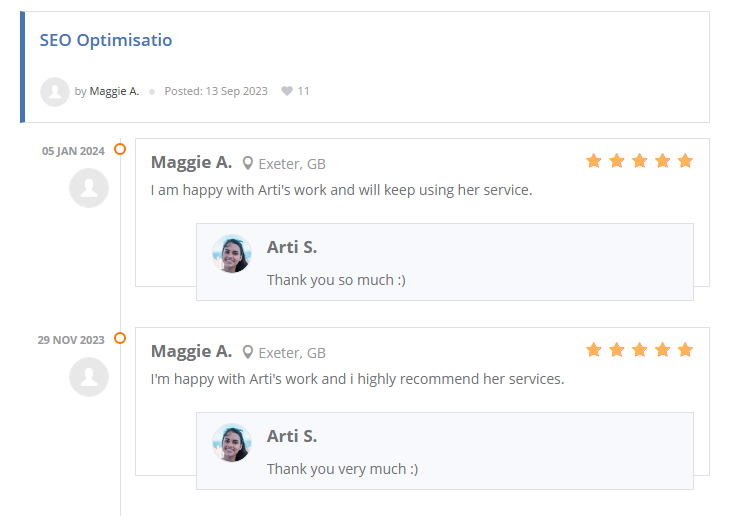Open Maggie A. author link in header

(114, 91)
